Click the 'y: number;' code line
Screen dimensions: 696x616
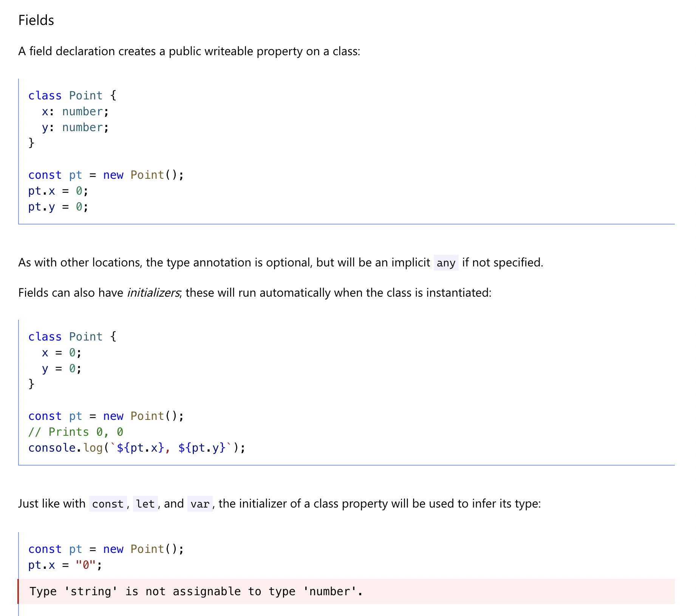point(76,127)
